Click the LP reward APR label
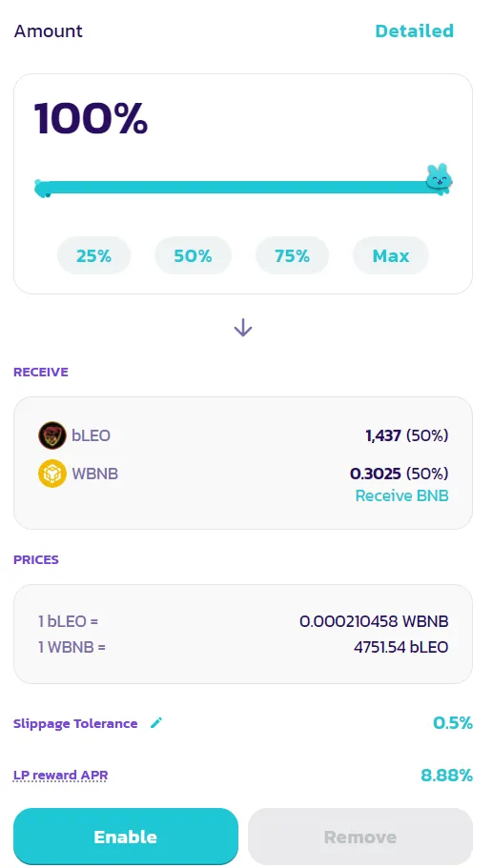The image size is (493, 868). click(60, 775)
